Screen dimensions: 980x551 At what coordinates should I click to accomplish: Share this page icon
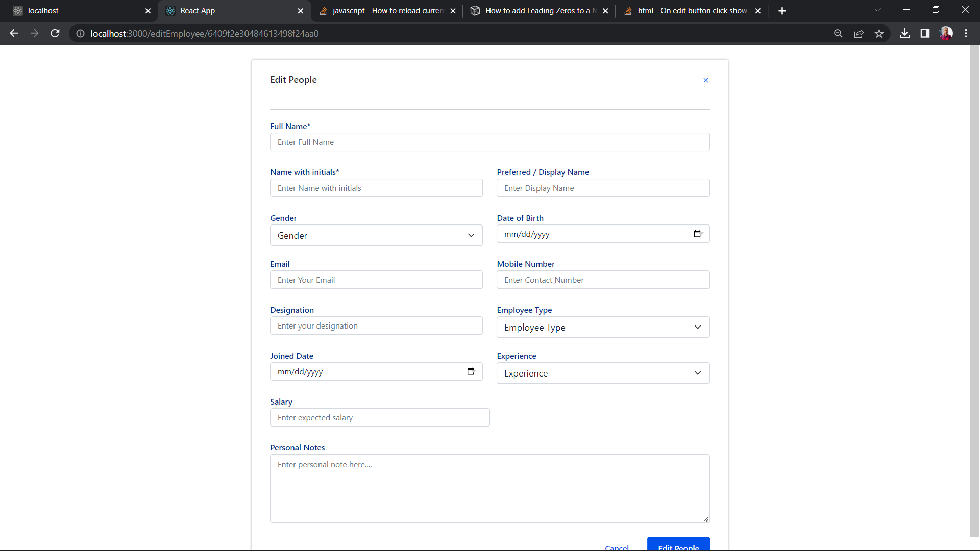(x=859, y=34)
